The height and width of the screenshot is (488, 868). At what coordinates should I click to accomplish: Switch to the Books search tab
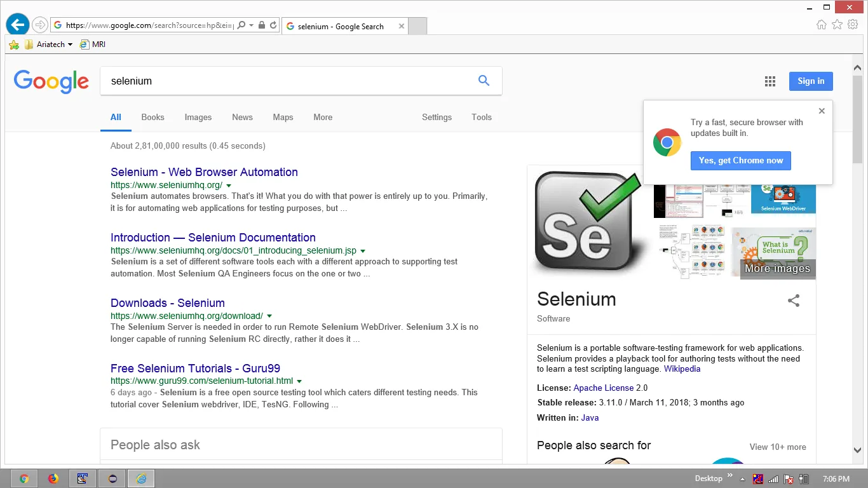[x=153, y=118]
